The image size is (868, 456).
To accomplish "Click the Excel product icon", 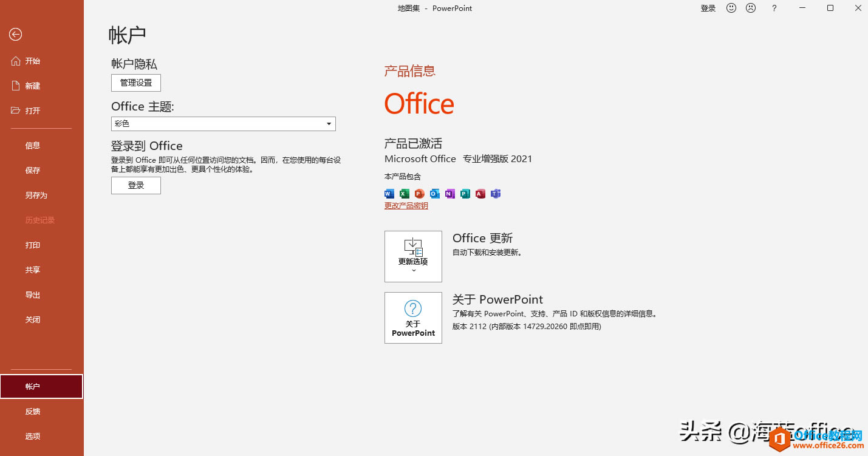I will [405, 194].
